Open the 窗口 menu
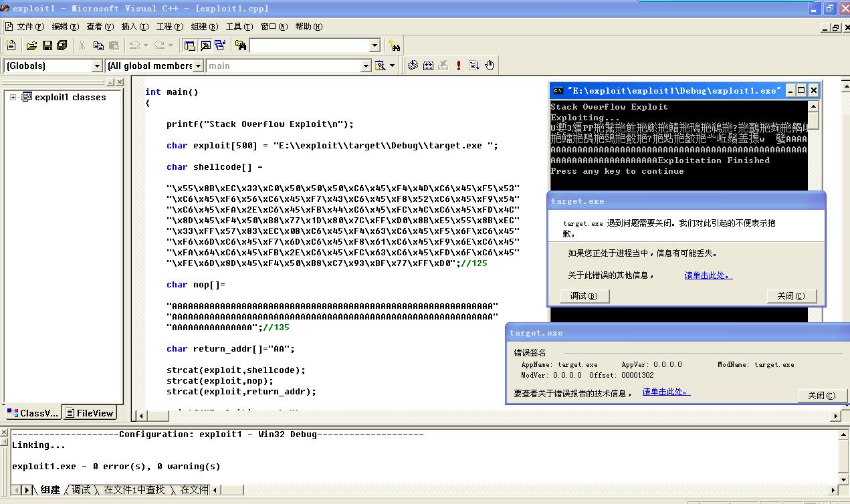This screenshot has height=504, width=850. click(274, 27)
